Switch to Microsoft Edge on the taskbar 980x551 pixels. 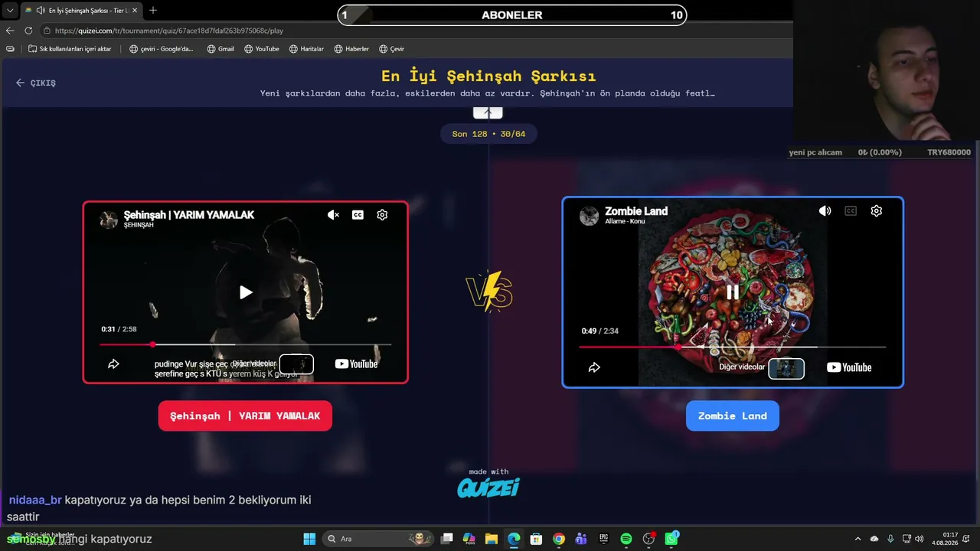514,539
